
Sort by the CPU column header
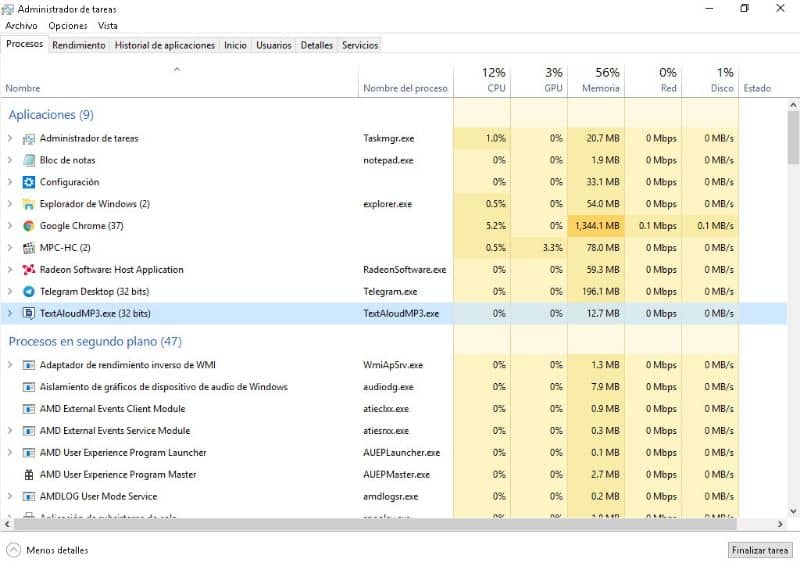pyautogui.click(x=494, y=80)
